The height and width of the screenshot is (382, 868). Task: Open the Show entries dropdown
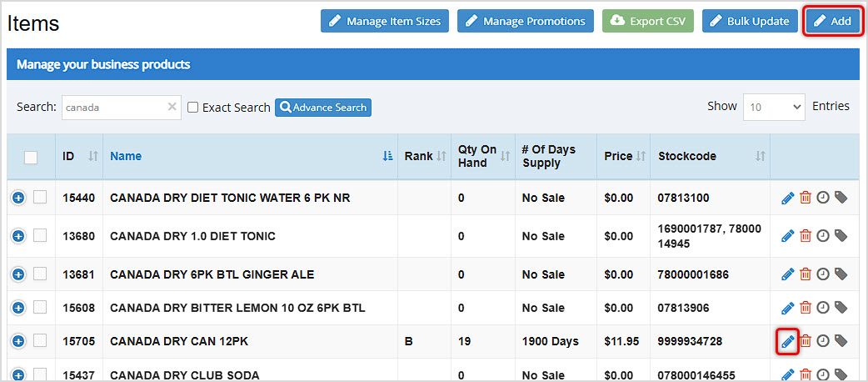tap(774, 107)
